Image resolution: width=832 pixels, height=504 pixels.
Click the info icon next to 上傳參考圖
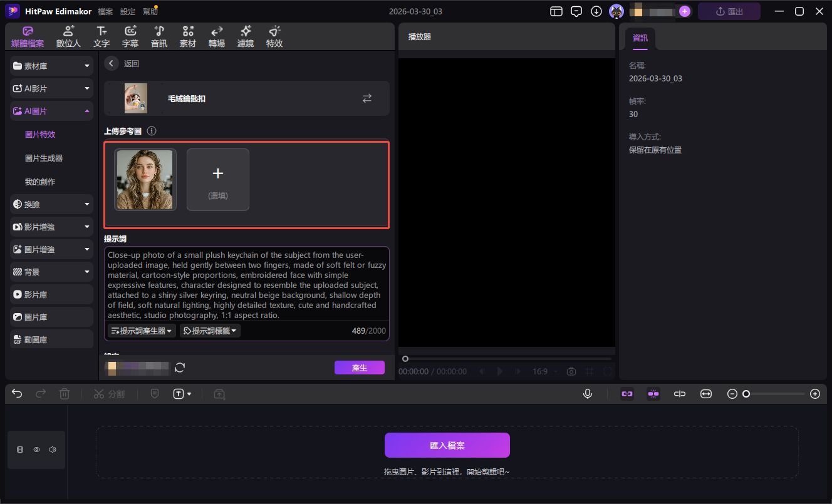(152, 131)
